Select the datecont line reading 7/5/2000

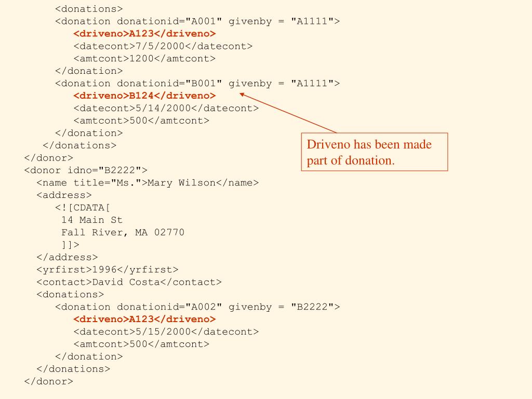(163, 46)
